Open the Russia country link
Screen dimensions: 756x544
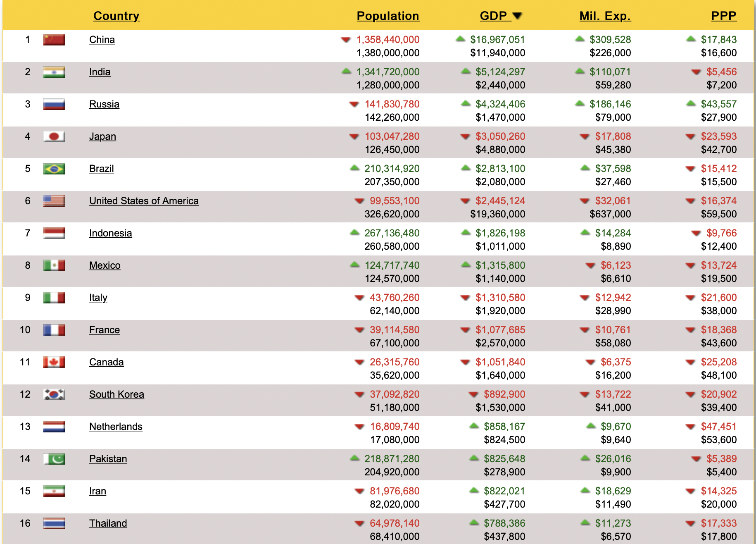(x=104, y=104)
